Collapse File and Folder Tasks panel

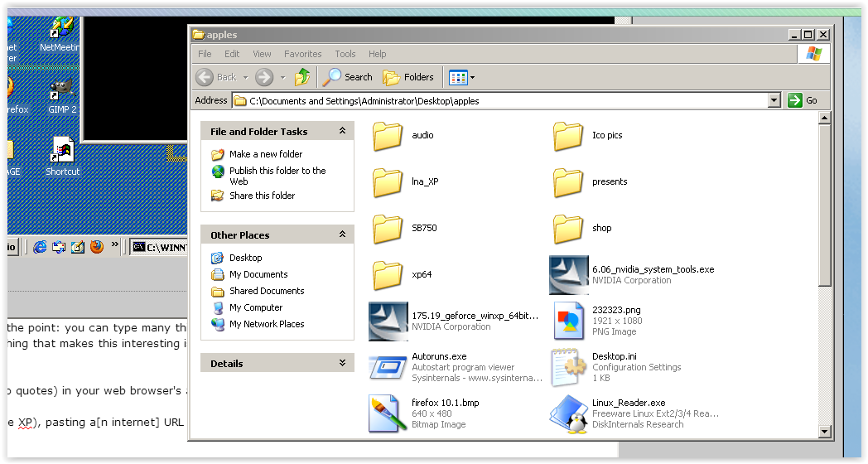(x=342, y=131)
